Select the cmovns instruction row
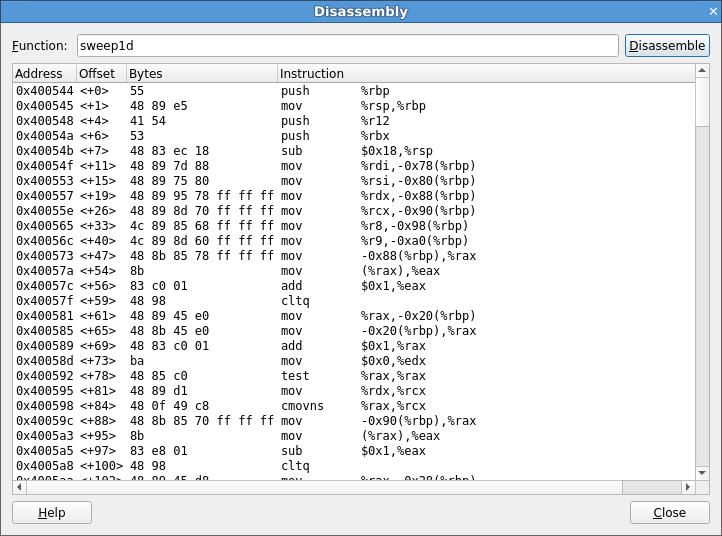The width and height of the screenshot is (722, 536). click(300, 406)
